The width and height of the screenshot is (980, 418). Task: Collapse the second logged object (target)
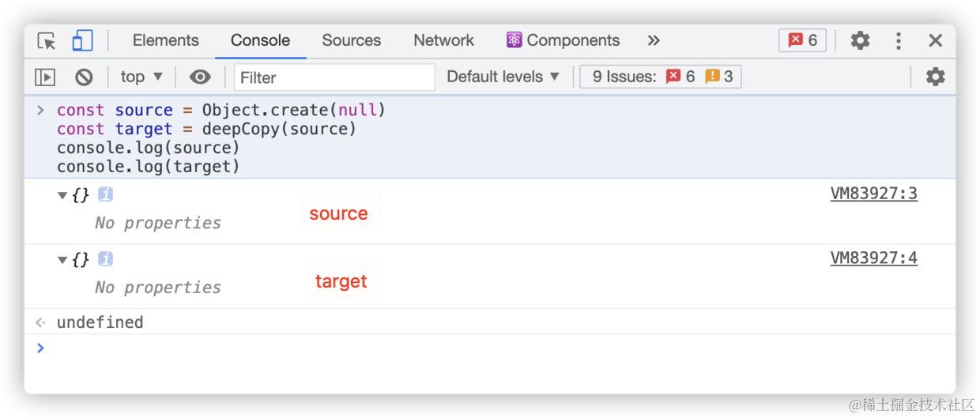tap(62, 260)
